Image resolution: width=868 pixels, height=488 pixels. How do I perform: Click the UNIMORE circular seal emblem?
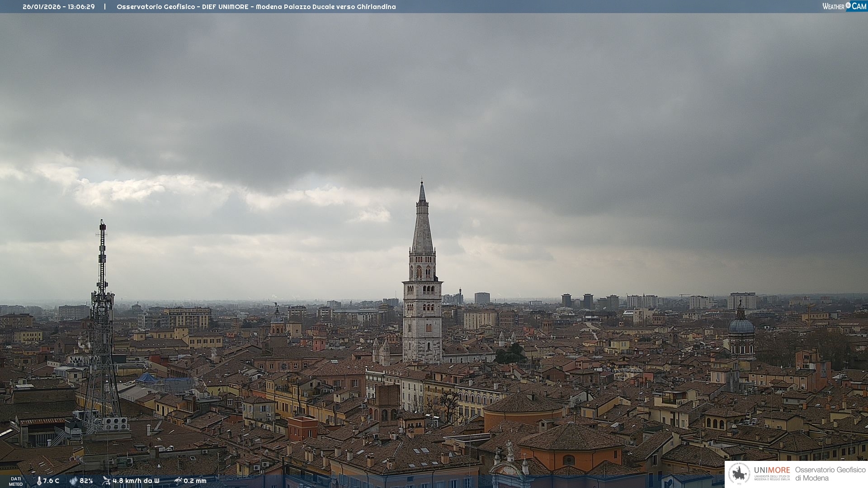click(x=739, y=474)
